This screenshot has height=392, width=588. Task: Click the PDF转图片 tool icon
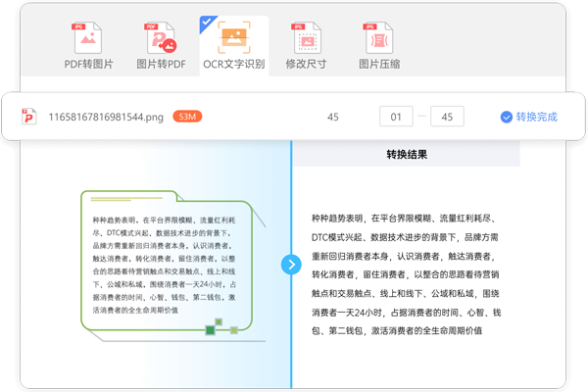pos(89,37)
